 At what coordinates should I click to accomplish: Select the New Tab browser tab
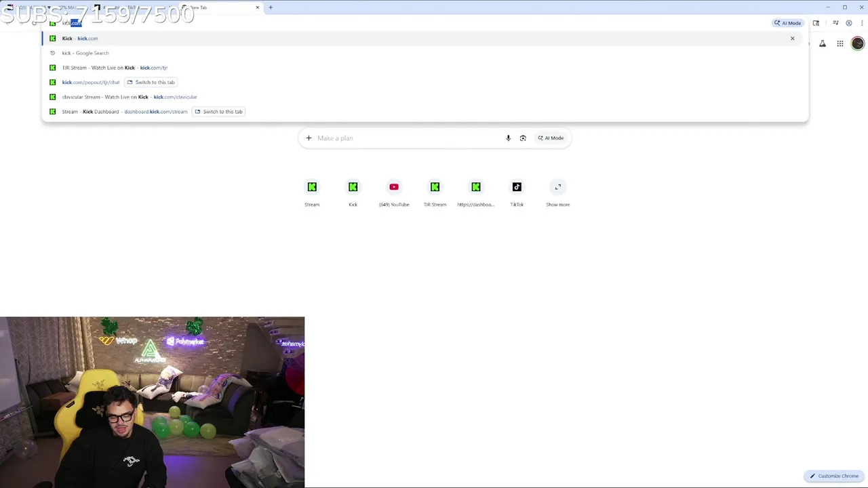220,7
